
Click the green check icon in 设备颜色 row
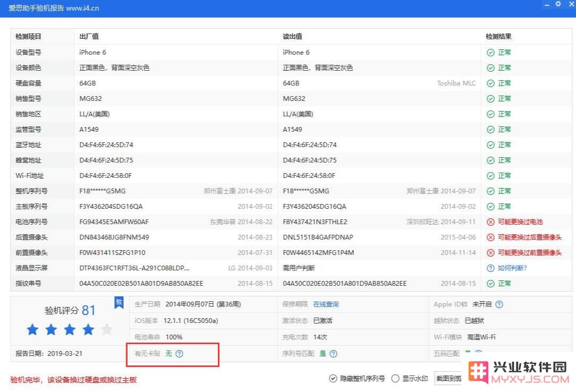(x=490, y=68)
